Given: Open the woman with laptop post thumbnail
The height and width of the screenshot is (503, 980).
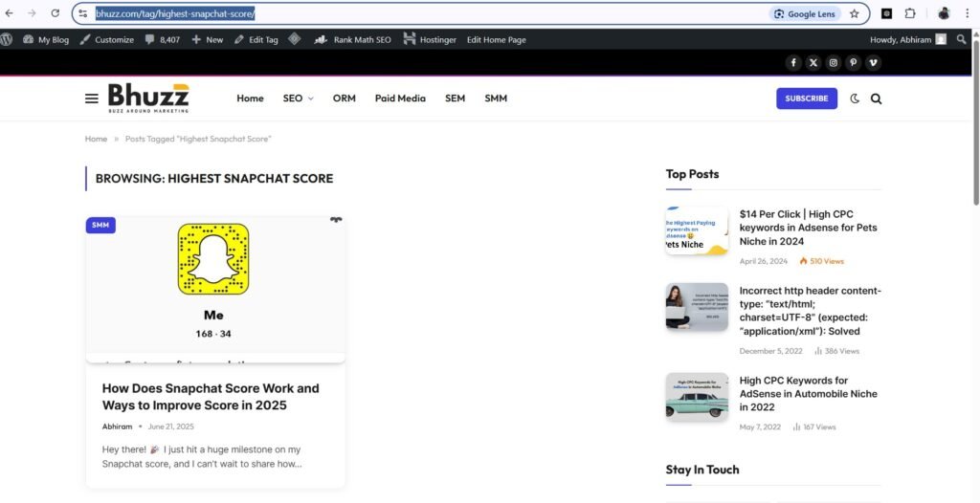Looking at the screenshot, I should (x=697, y=307).
